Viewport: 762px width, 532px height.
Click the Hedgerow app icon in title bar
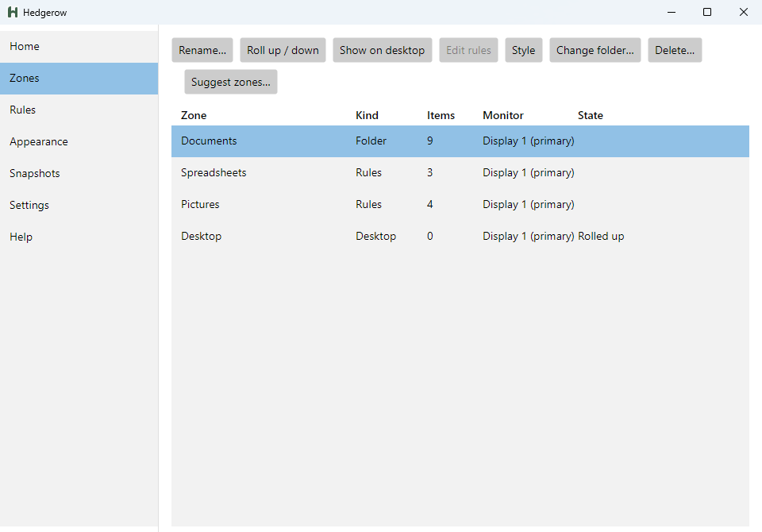pos(13,12)
